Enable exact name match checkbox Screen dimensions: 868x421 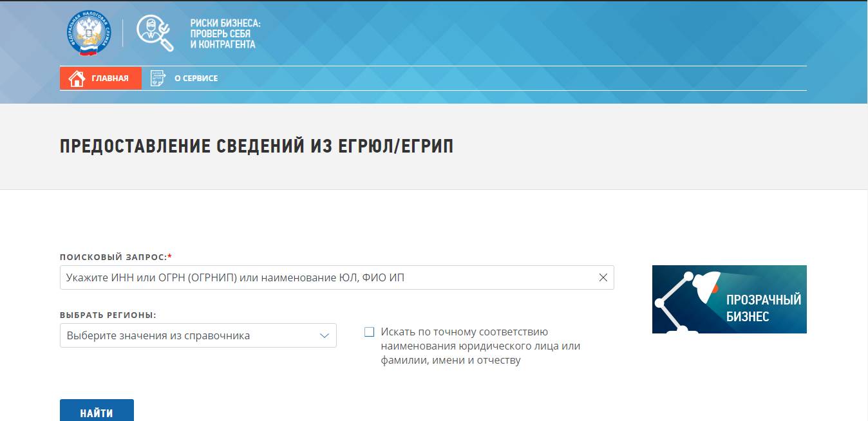coord(369,332)
